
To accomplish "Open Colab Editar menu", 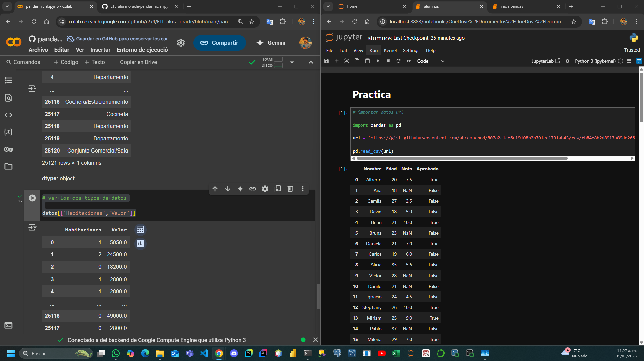I will (x=62, y=50).
